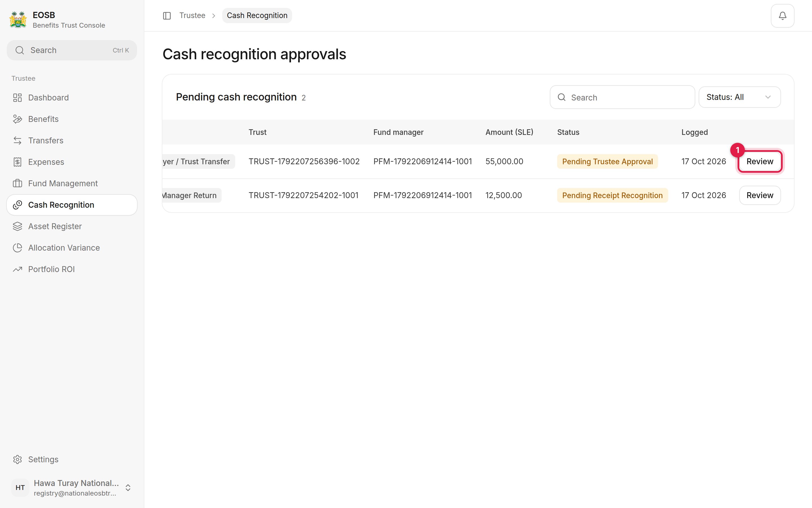Click the Cash Recognition breadcrumb
Viewport: 812px width, 508px height.
tap(257, 16)
